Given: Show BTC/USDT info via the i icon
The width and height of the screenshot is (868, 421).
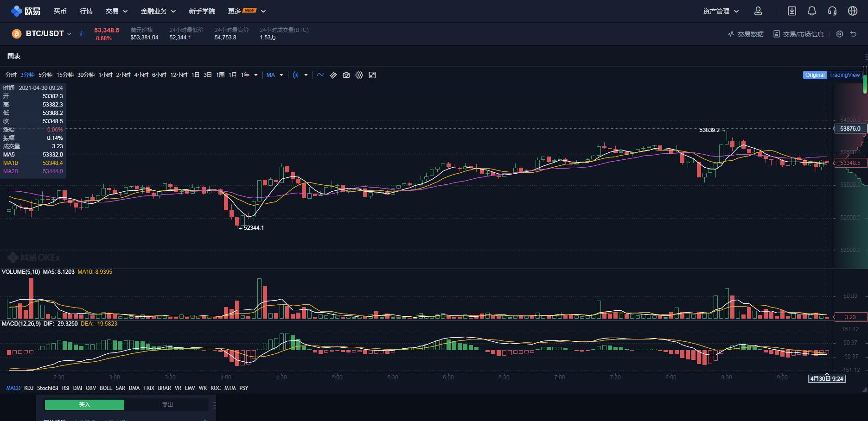Looking at the screenshot, I should 81,33.
